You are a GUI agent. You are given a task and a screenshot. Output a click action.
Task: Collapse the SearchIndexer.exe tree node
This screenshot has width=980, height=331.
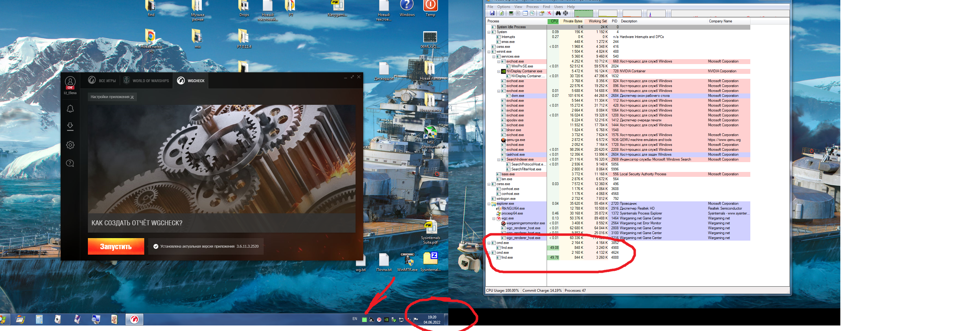[x=499, y=160]
